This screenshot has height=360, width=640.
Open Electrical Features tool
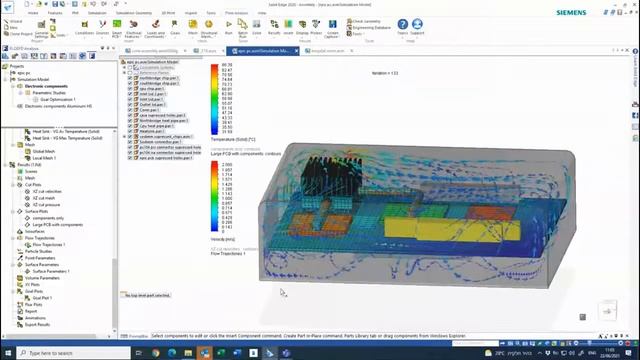[x=133, y=29]
